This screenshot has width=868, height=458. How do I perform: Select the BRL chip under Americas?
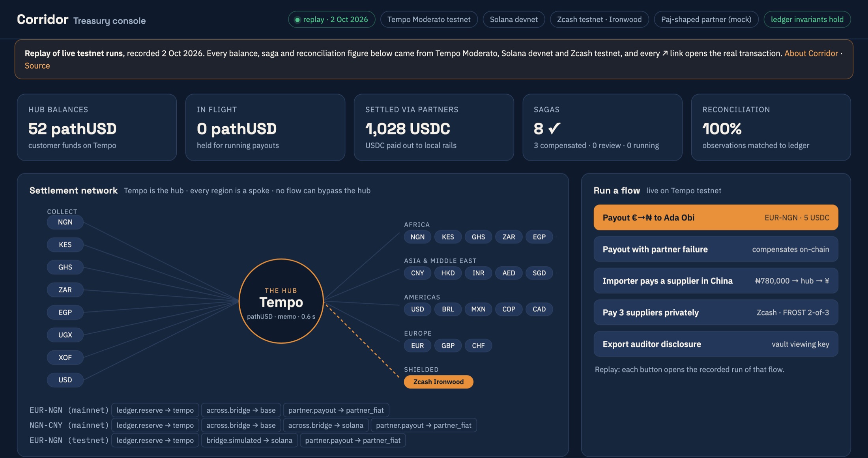coord(448,309)
